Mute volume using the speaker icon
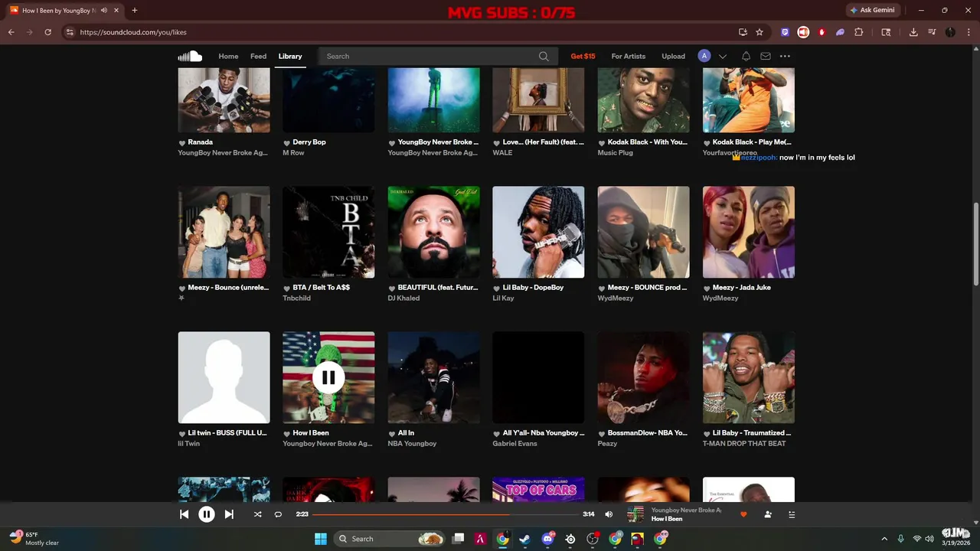The height and width of the screenshot is (551, 980). [x=609, y=514]
